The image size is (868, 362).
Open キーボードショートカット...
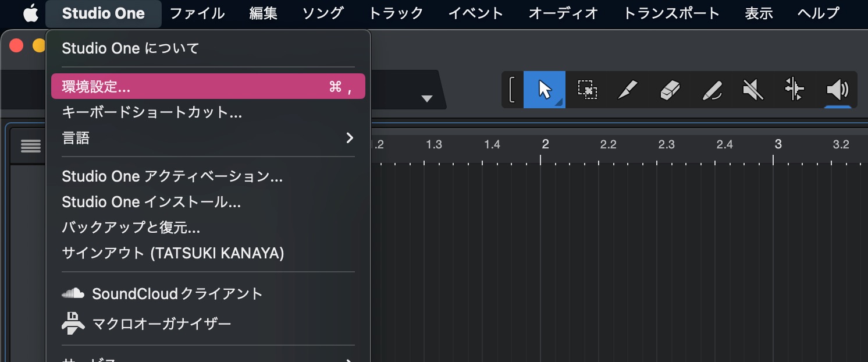[208, 112]
